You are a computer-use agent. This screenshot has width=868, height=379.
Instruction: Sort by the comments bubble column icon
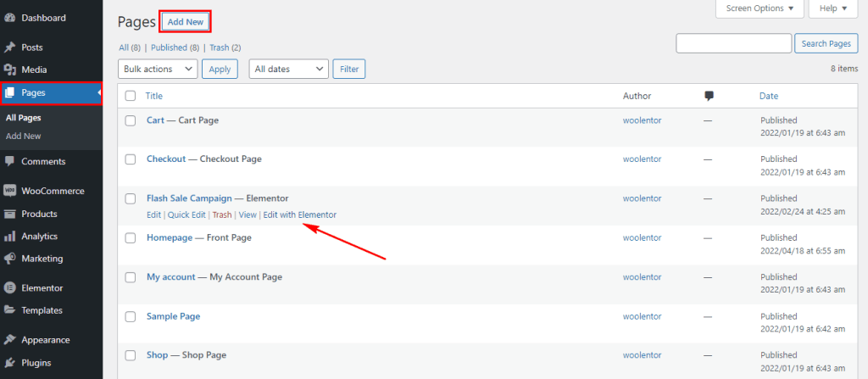709,96
